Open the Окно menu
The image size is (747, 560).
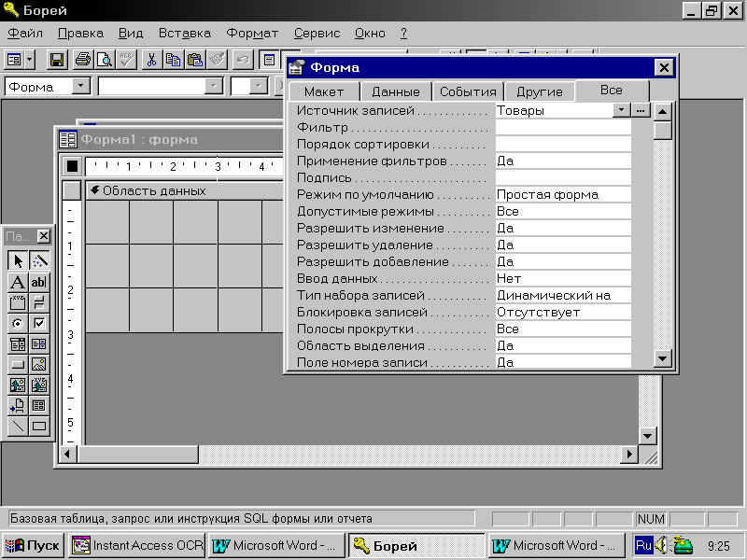click(370, 34)
